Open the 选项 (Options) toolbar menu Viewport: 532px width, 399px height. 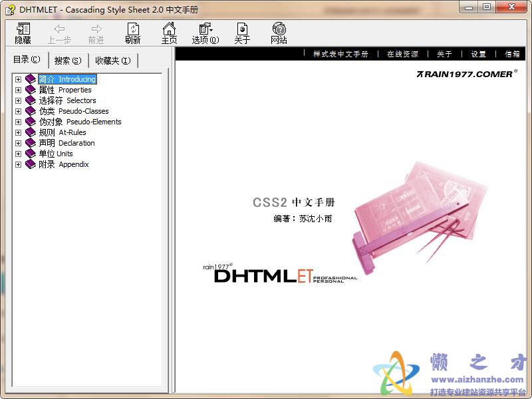pyautogui.click(x=205, y=33)
